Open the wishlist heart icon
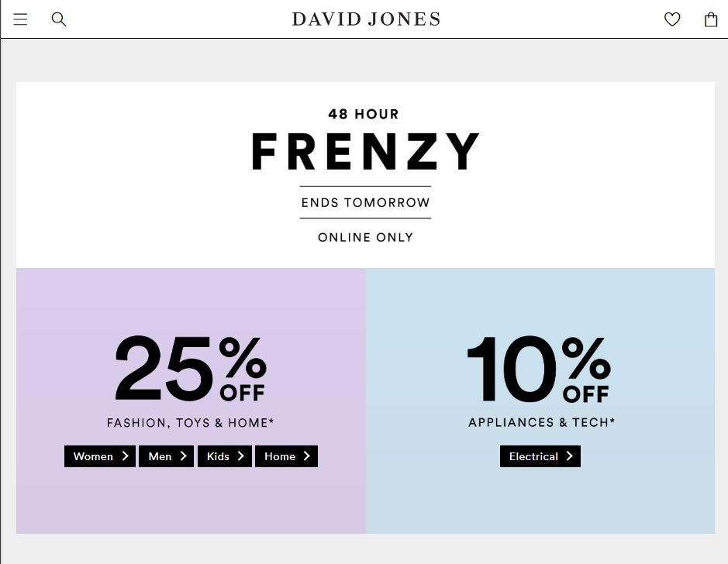Image resolution: width=728 pixels, height=564 pixels. (672, 19)
